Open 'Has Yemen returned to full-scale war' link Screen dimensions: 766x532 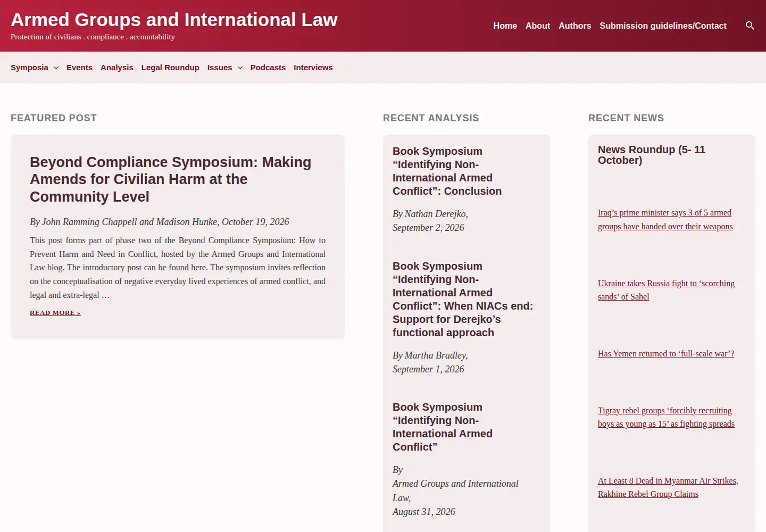(x=666, y=354)
